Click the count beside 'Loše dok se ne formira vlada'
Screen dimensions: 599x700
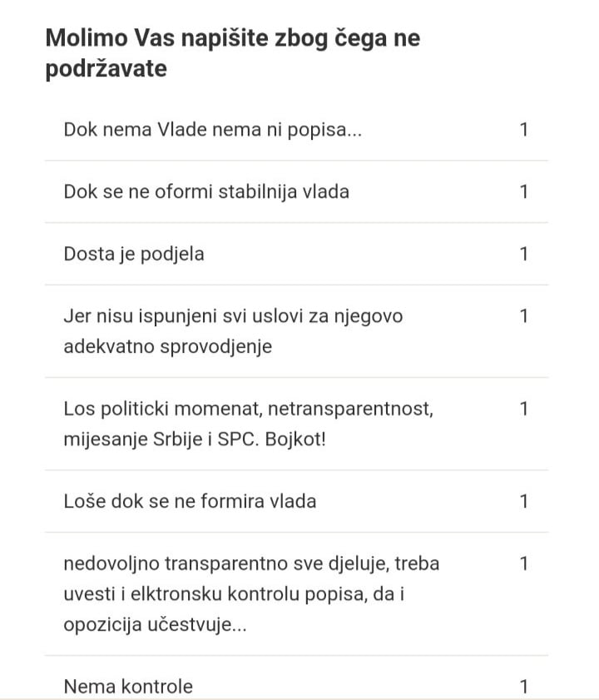(x=524, y=501)
